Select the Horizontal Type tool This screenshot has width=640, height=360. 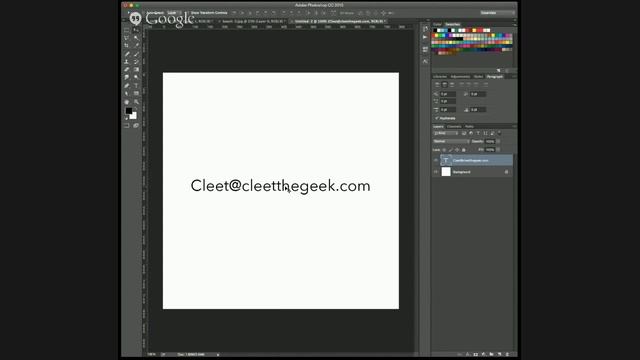[136, 85]
